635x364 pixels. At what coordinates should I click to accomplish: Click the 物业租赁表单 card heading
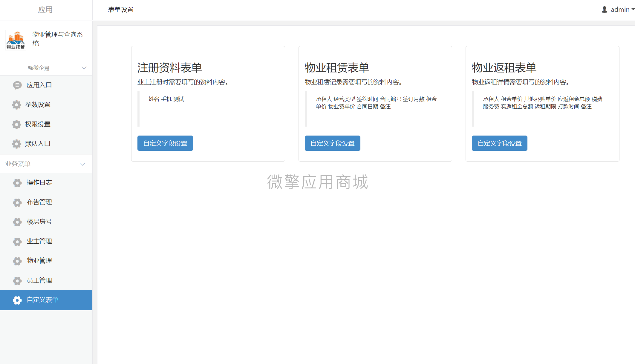(x=337, y=68)
